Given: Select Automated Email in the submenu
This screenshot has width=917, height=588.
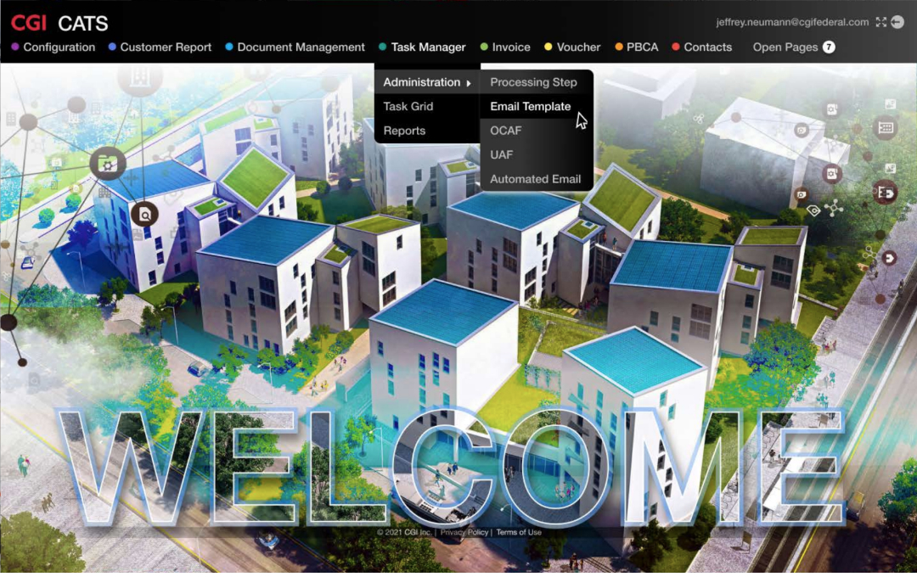Looking at the screenshot, I should [537, 179].
